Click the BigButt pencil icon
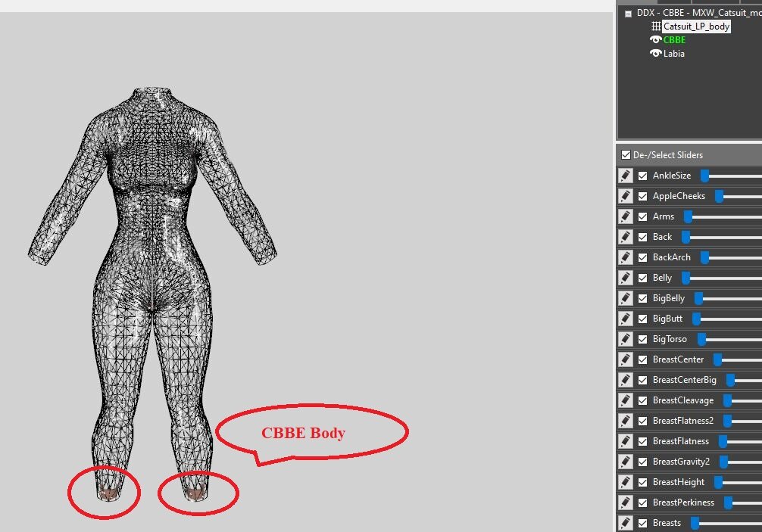Viewport: 762px width, 532px height. [626, 319]
